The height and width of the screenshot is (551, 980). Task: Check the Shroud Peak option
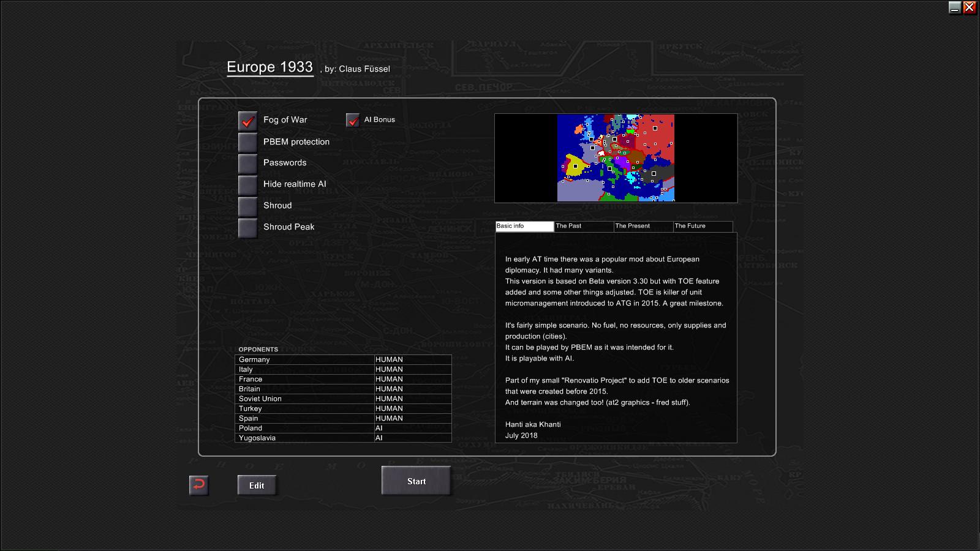247,228
